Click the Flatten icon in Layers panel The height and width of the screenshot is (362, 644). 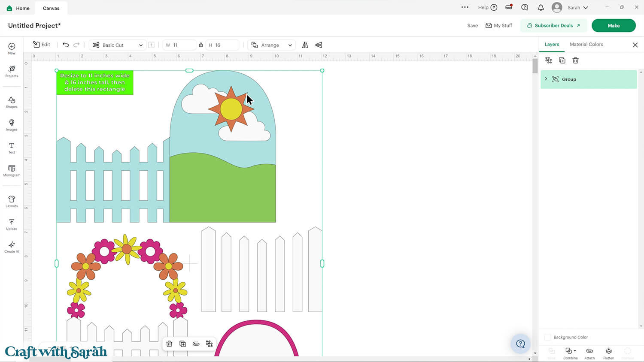[608, 353]
